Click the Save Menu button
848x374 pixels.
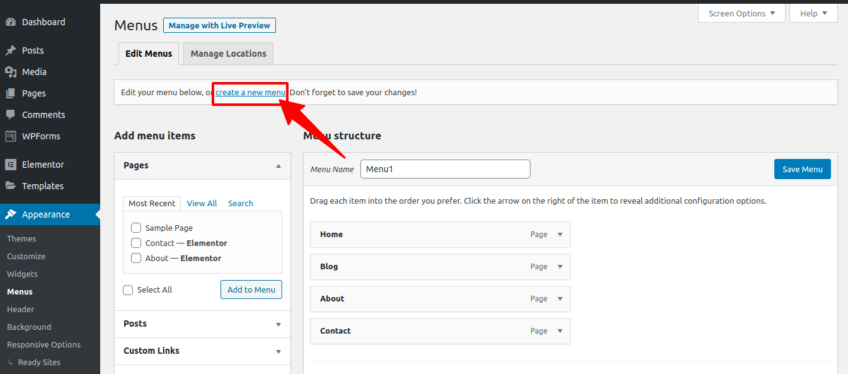[803, 169]
